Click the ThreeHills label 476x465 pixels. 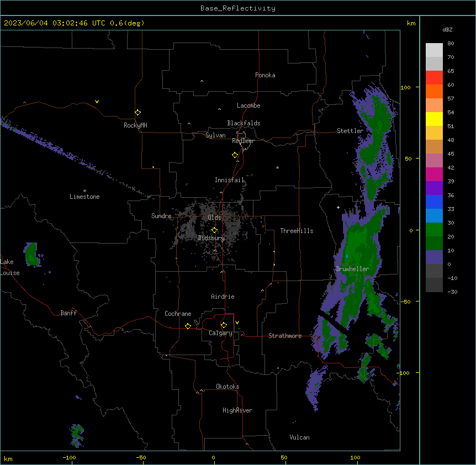pos(297,231)
